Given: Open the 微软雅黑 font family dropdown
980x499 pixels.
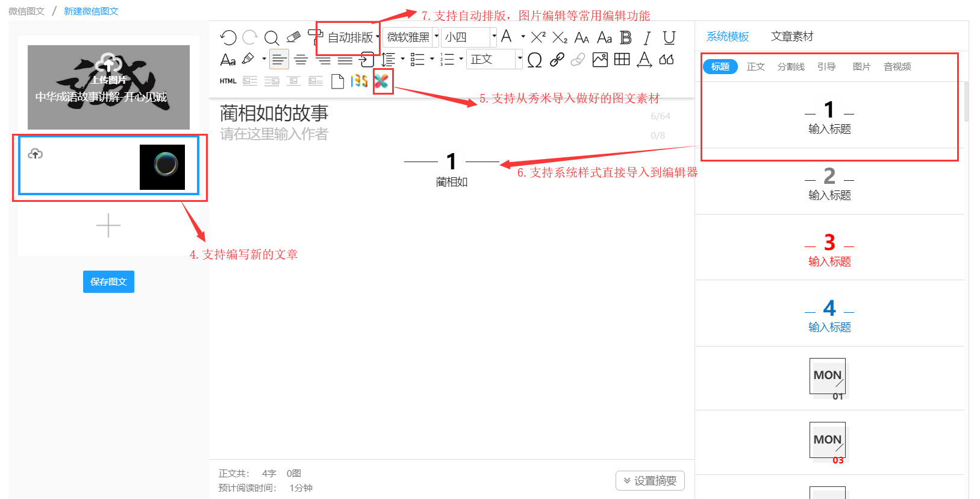Looking at the screenshot, I should 411,37.
